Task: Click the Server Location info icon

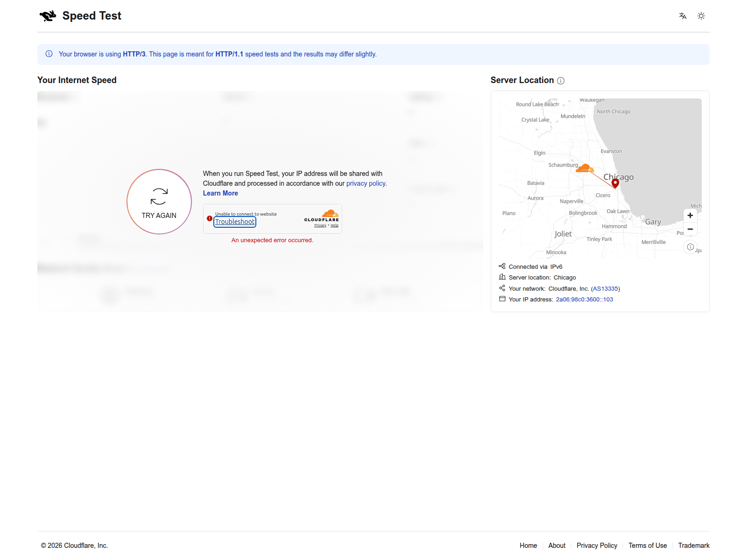Action: point(561,81)
